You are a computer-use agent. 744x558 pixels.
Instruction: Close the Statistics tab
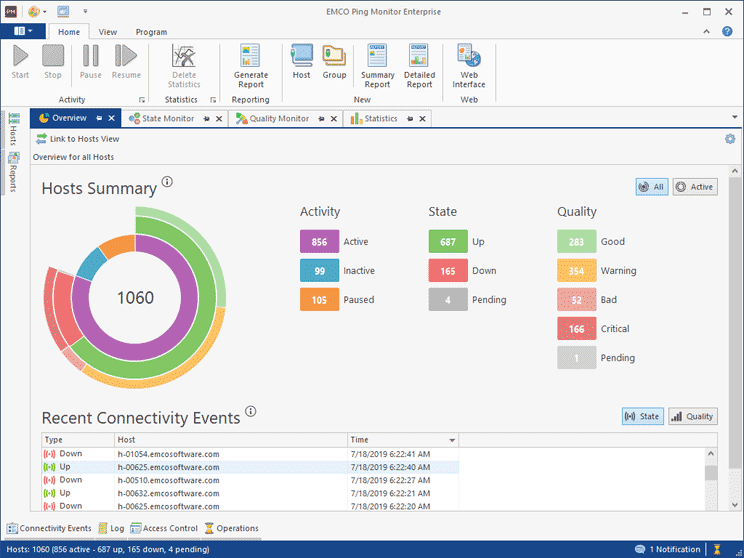pos(422,119)
